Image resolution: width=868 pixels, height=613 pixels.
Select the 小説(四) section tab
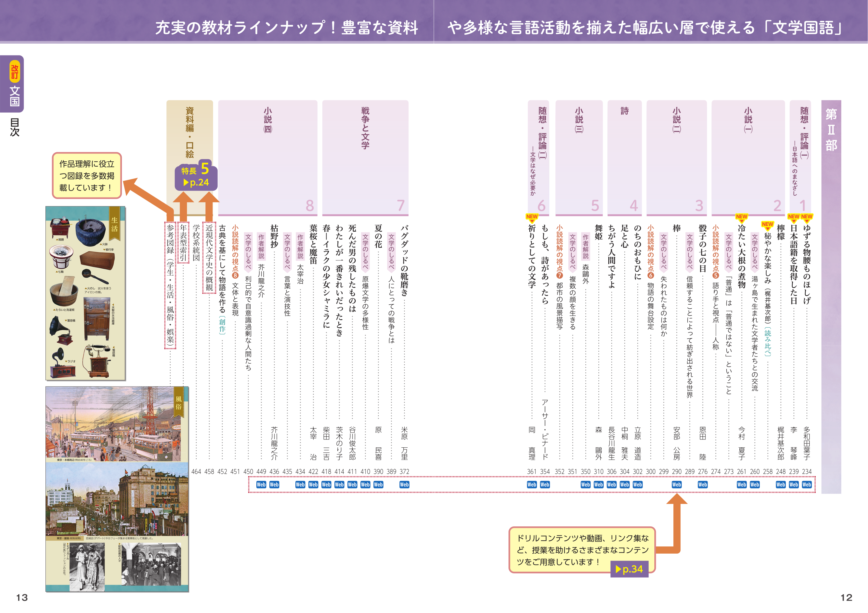click(268, 158)
